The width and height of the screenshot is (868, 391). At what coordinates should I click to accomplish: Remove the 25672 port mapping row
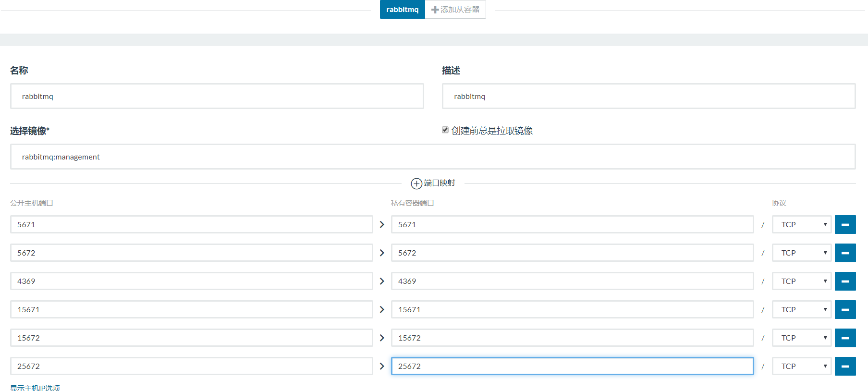coord(845,366)
